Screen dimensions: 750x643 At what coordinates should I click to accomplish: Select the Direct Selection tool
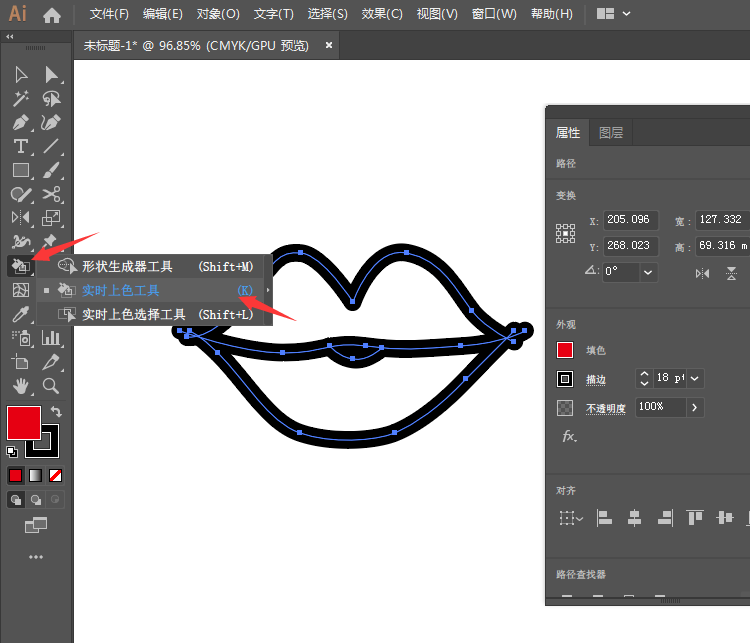click(x=51, y=75)
